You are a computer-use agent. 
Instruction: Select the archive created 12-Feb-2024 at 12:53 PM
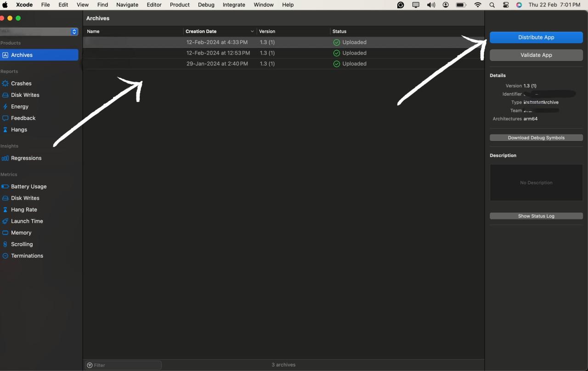click(283, 53)
